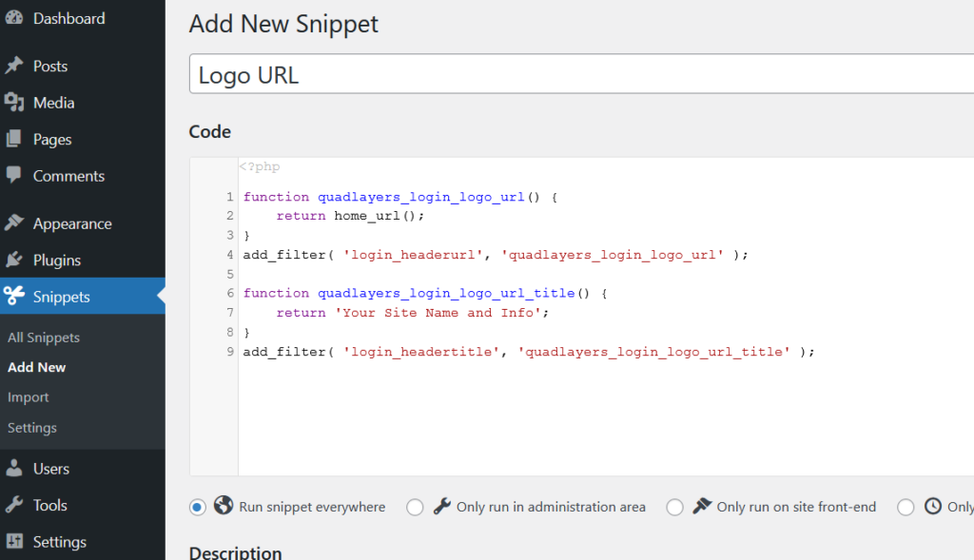974x560 pixels.
Task: Click the Tools wrench icon
Action: (x=13, y=505)
